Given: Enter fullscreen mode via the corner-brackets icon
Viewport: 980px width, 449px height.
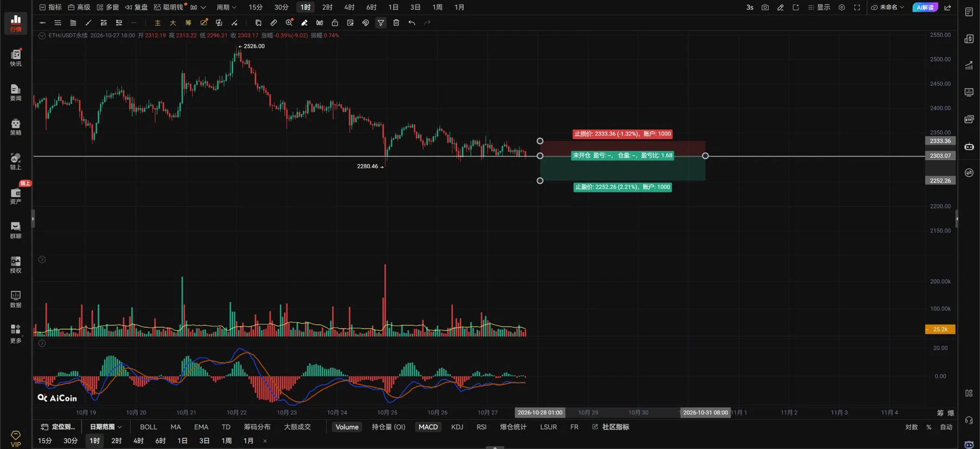Looking at the screenshot, I should coord(857,8).
